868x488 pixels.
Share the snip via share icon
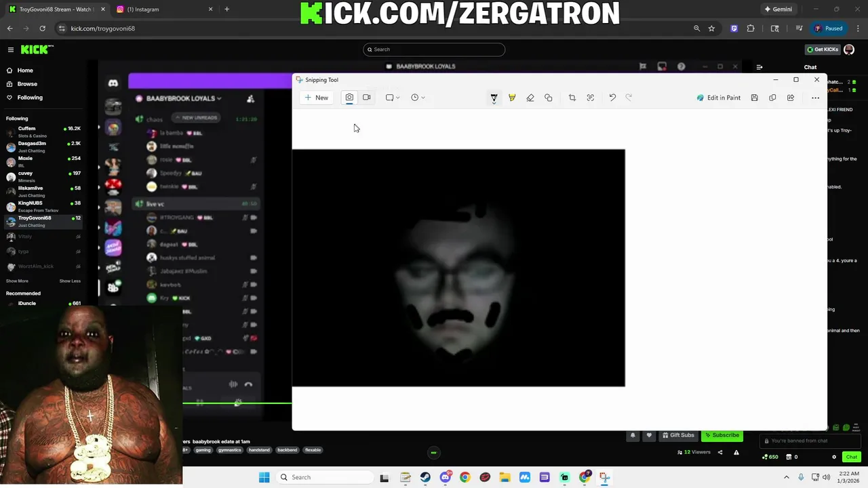(791, 98)
